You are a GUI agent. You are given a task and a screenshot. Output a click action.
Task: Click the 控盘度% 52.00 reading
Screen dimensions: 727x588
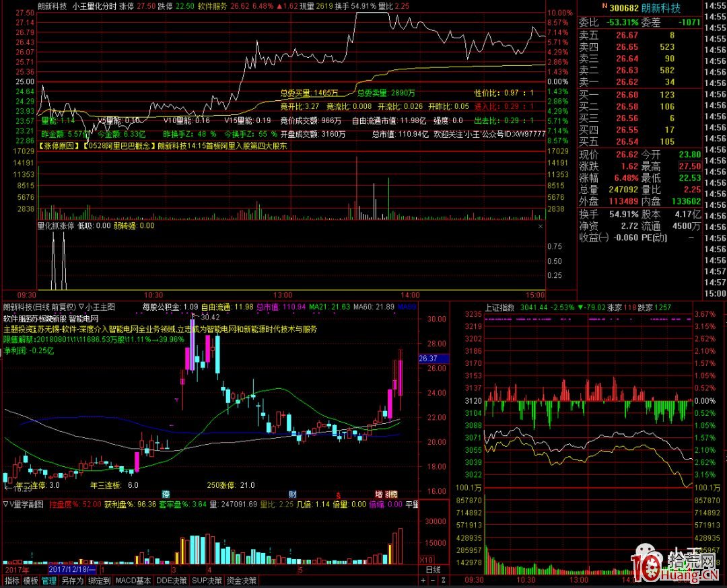pyautogui.click(x=75, y=504)
